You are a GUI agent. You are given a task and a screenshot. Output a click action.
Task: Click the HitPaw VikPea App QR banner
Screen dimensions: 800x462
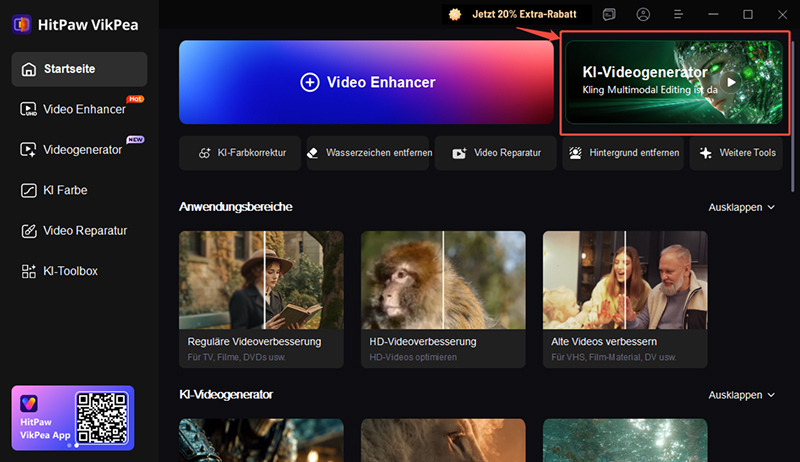pyautogui.click(x=73, y=418)
